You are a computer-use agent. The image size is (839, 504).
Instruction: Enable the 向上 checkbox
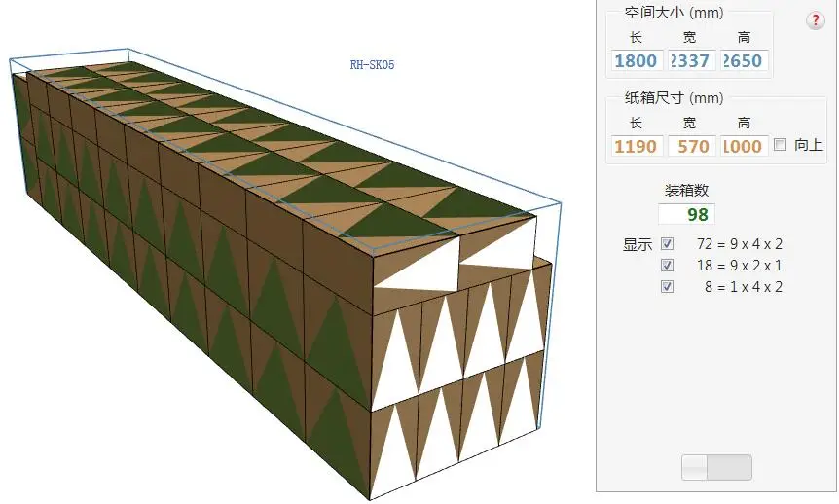click(781, 144)
